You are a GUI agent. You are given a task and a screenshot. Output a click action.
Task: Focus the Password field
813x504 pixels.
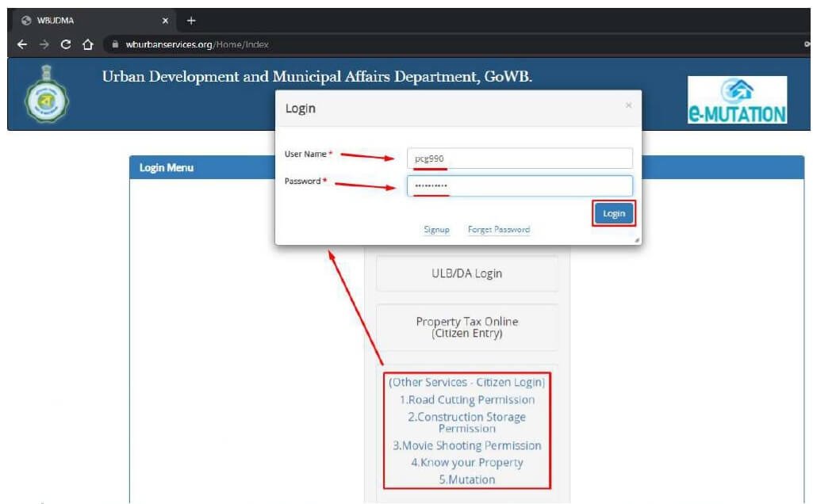[520, 186]
